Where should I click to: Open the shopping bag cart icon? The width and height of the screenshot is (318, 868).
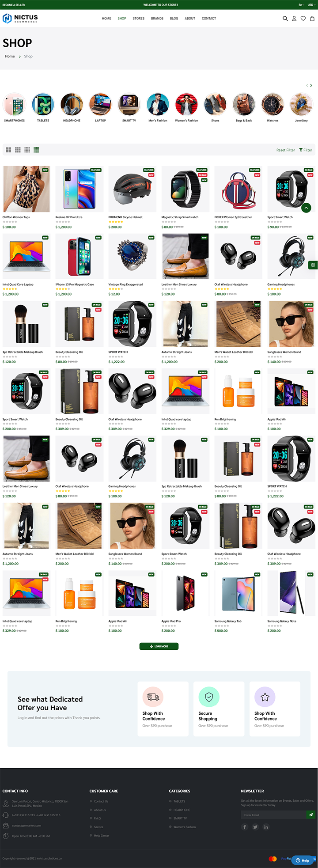click(312, 19)
